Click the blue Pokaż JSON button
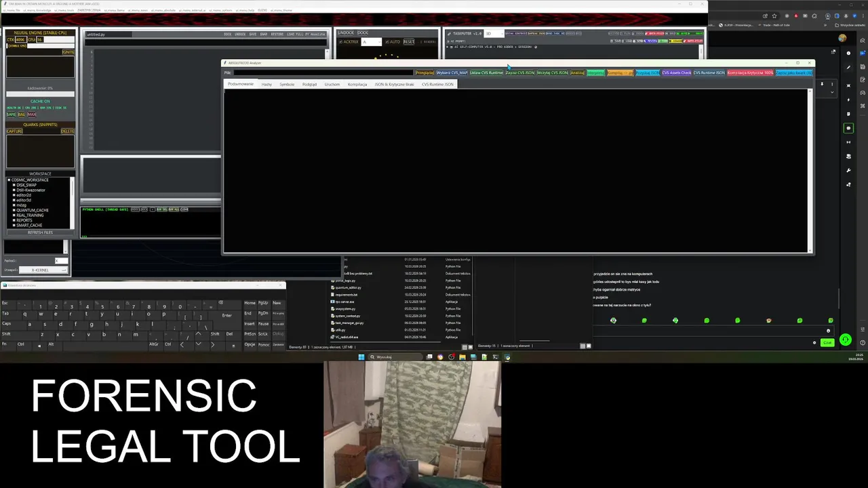This screenshot has width=868, height=488. point(648,73)
